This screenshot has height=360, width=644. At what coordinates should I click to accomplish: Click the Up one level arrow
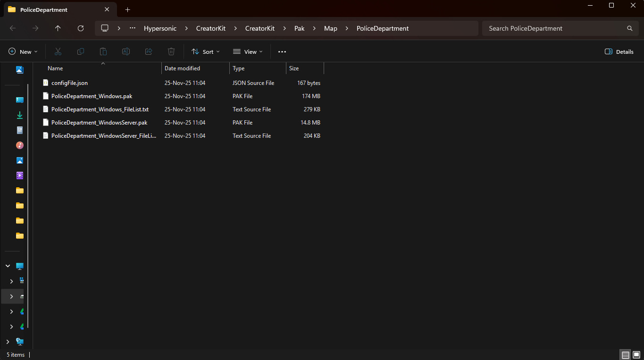tap(58, 28)
